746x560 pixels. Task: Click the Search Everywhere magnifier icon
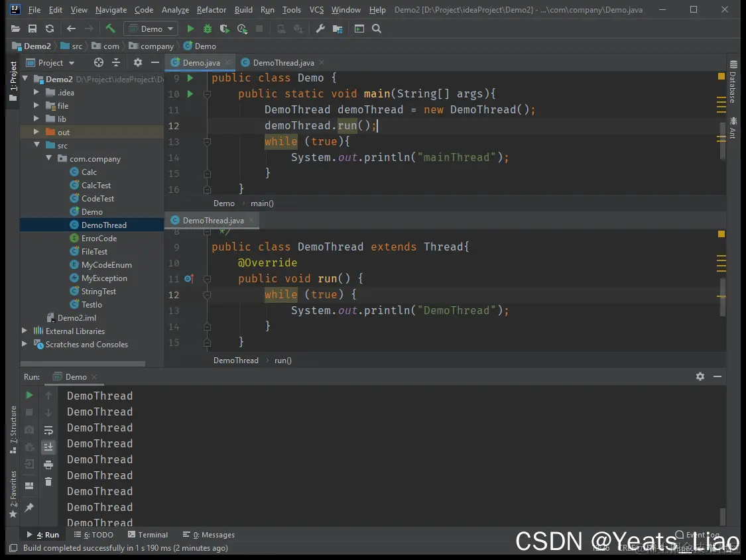tap(377, 29)
